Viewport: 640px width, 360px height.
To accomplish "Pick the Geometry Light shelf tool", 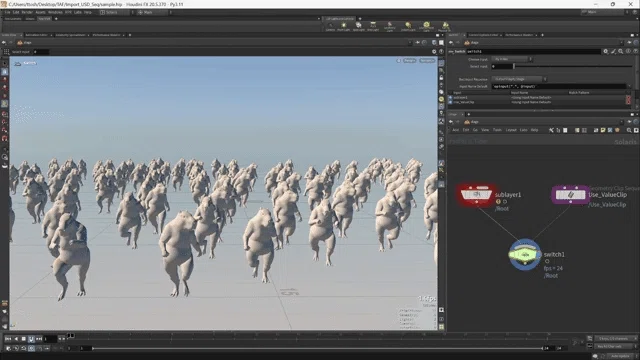I will point(389,27).
